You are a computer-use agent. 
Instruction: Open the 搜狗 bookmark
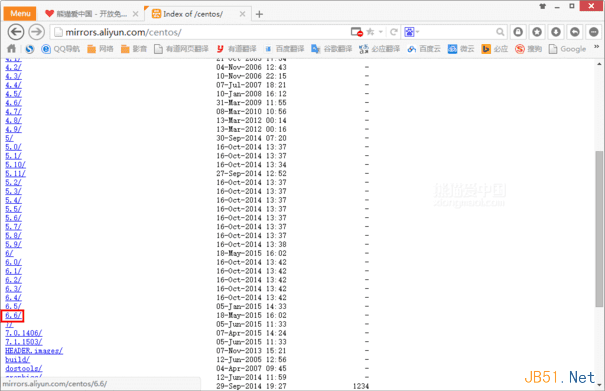click(x=529, y=49)
